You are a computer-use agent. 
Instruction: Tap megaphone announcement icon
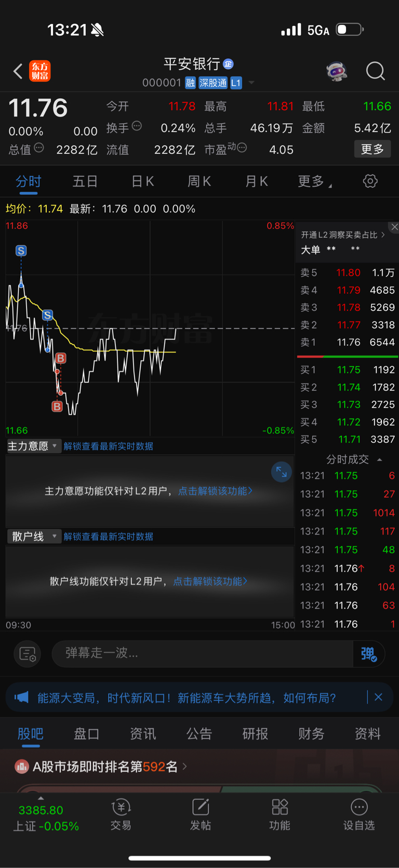click(21, 697)
